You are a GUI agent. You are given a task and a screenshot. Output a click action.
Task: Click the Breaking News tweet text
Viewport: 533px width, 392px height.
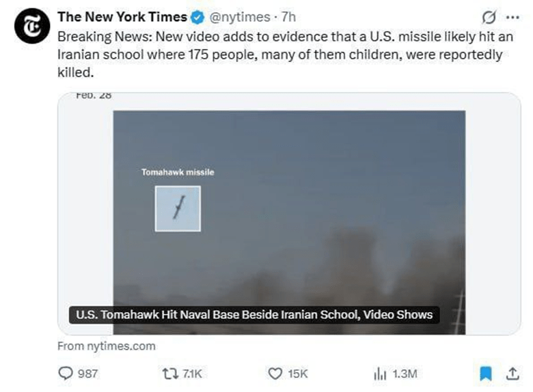coord(273,53)
